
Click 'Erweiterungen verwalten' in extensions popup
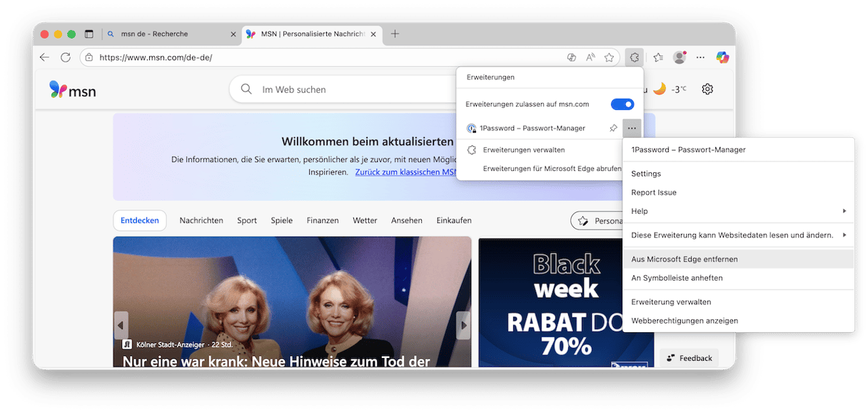tap(523, 150)
